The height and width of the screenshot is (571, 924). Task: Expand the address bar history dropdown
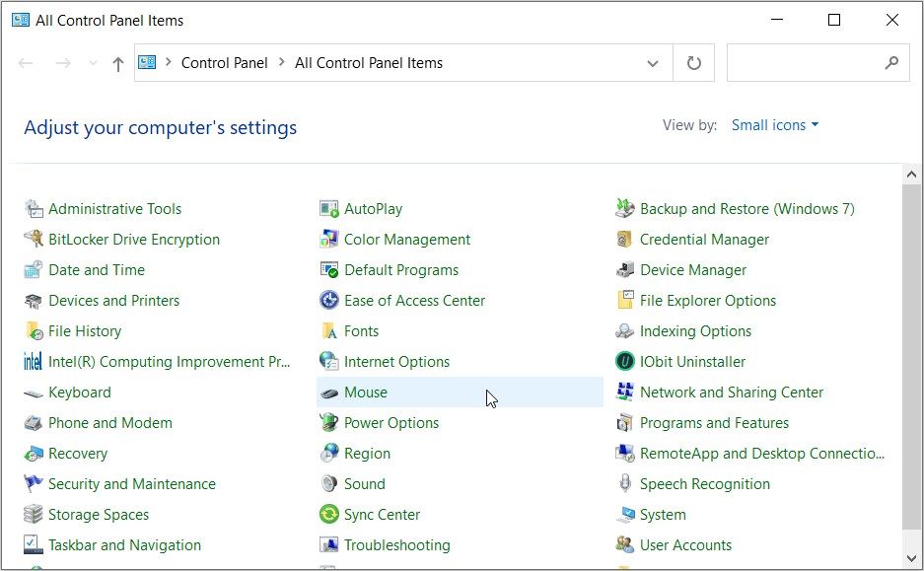click(x=653, y=63)
